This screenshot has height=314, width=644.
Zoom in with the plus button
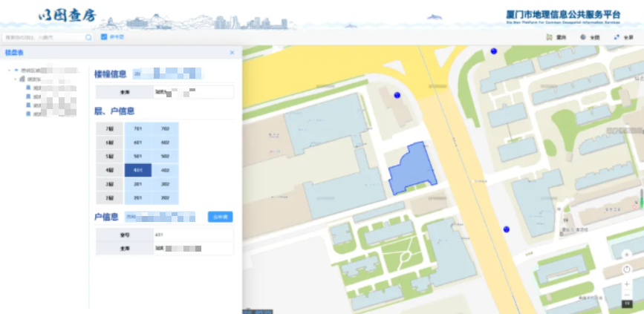[x=627, y=284]
